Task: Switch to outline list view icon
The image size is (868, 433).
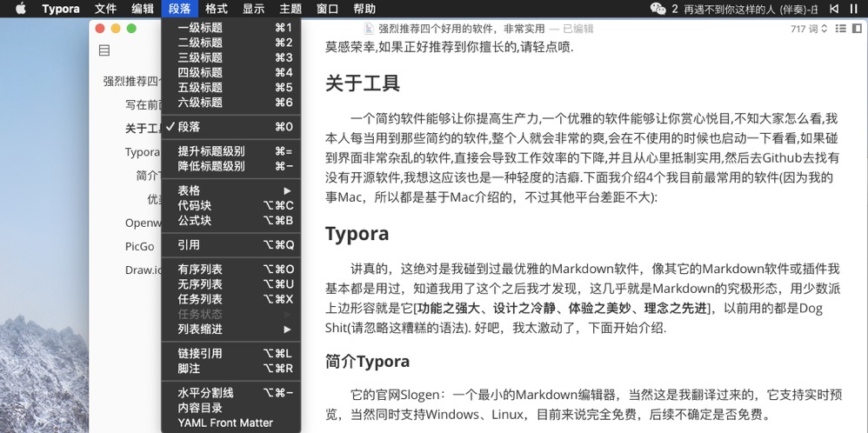Action: 840,28
